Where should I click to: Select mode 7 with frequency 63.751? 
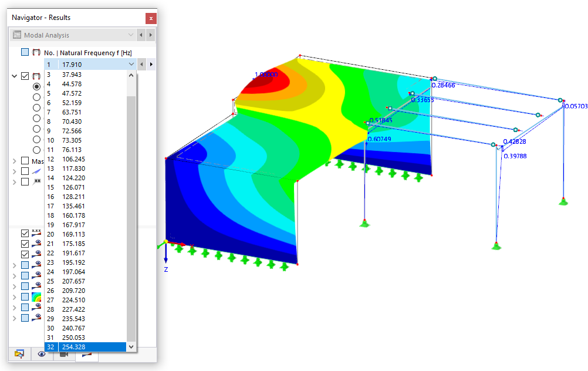coord(86,112)
